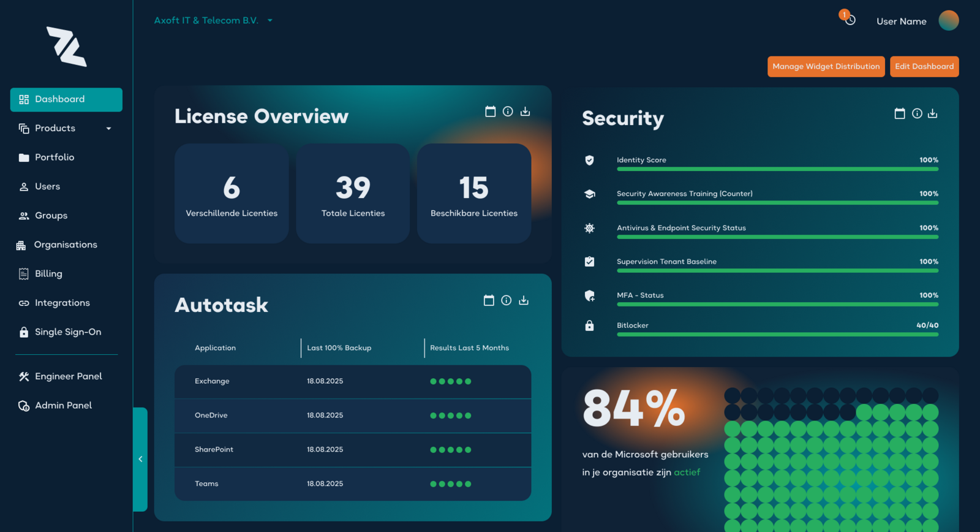Open the Axoft IT & Telecom organisation dropdown
The image size is (980, 532).
coord(213,20)
